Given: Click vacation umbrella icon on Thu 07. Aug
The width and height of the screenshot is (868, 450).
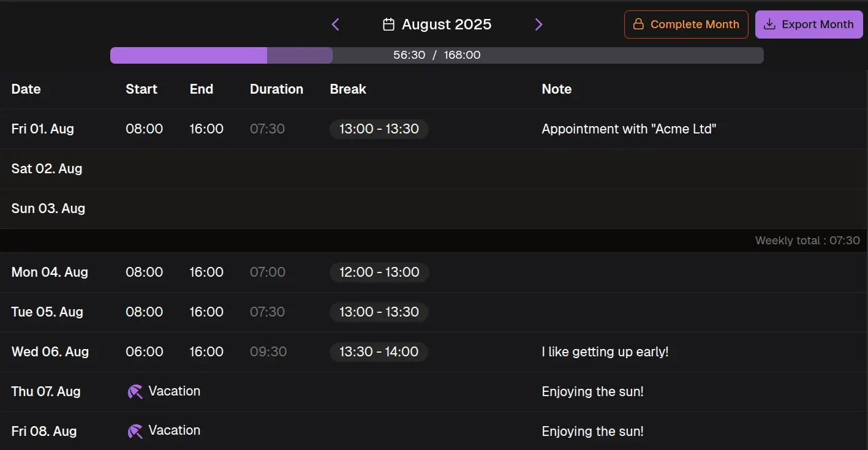Looking at the screenshot, I should pyautogui.click(x=135, y=392).
